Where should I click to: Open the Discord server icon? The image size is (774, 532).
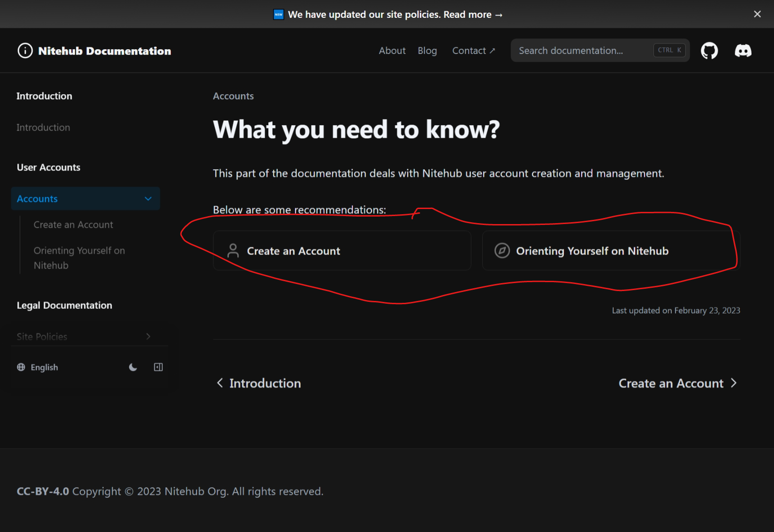743,51
